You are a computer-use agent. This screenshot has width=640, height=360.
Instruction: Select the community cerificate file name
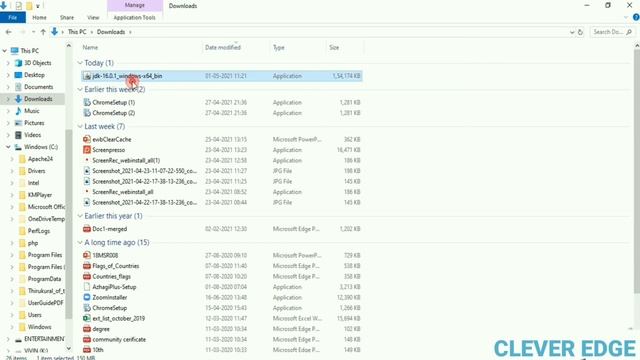pos(119,339)
